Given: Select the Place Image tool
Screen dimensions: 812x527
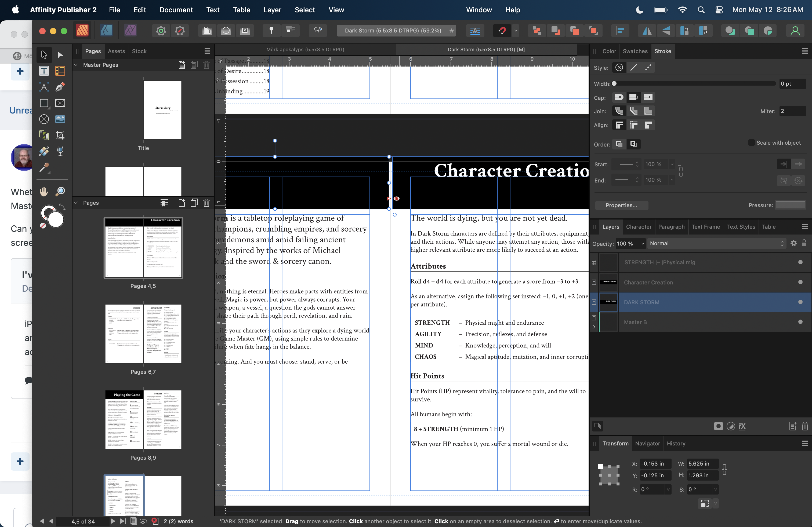Looking at the screenshot, I should [60, 119].
